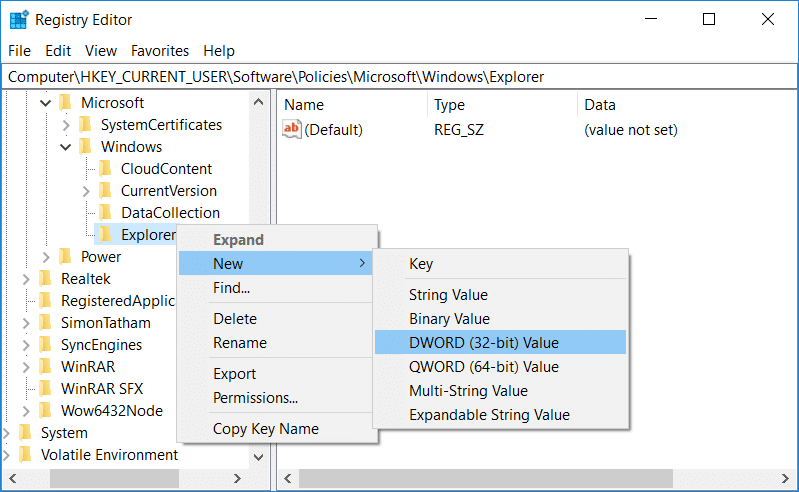
Task: Expand the CurrentVersion key
Action: [86, 191]
